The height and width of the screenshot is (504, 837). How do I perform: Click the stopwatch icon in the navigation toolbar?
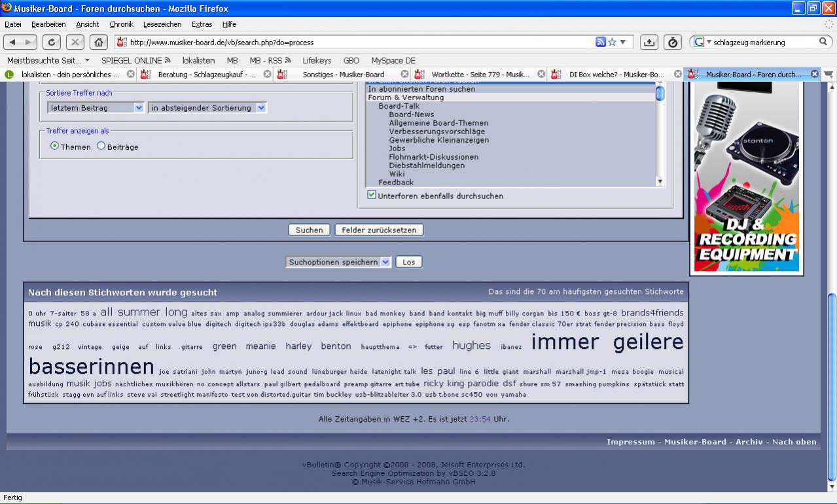pyautogui.click(x=673, y=43)
